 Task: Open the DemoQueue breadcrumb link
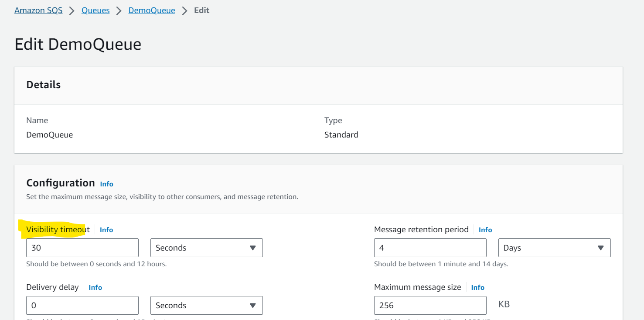152,10
